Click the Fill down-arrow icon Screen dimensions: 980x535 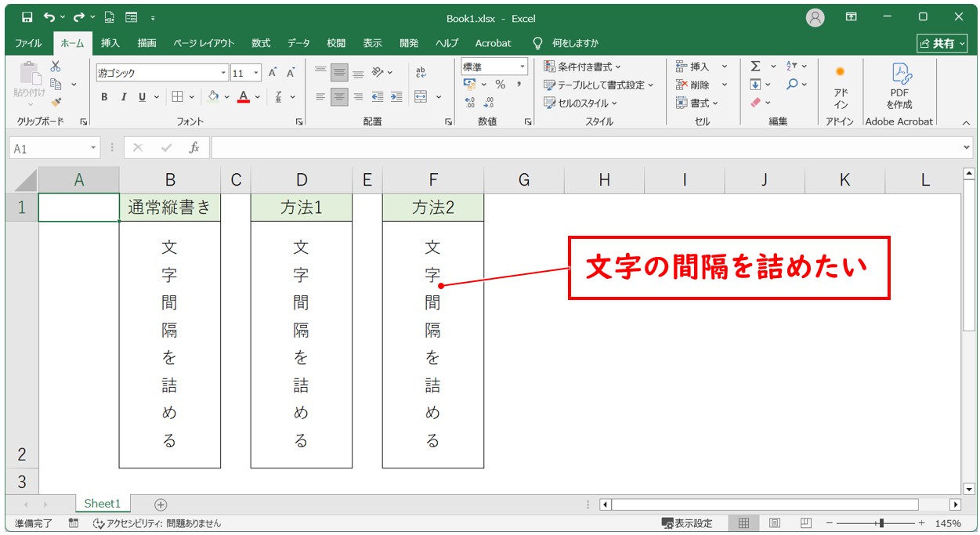tap(755, 85)
